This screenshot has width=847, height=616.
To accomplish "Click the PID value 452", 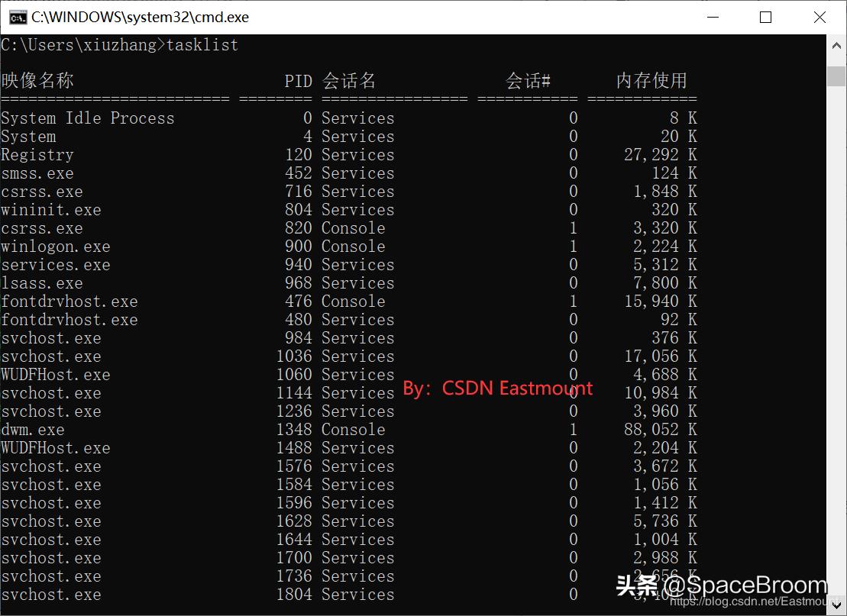I will (299, 173).
